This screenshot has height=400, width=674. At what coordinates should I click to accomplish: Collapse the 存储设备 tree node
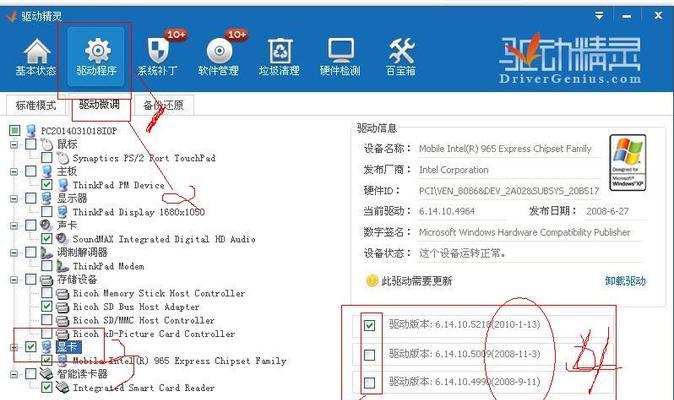coord(14,280)
